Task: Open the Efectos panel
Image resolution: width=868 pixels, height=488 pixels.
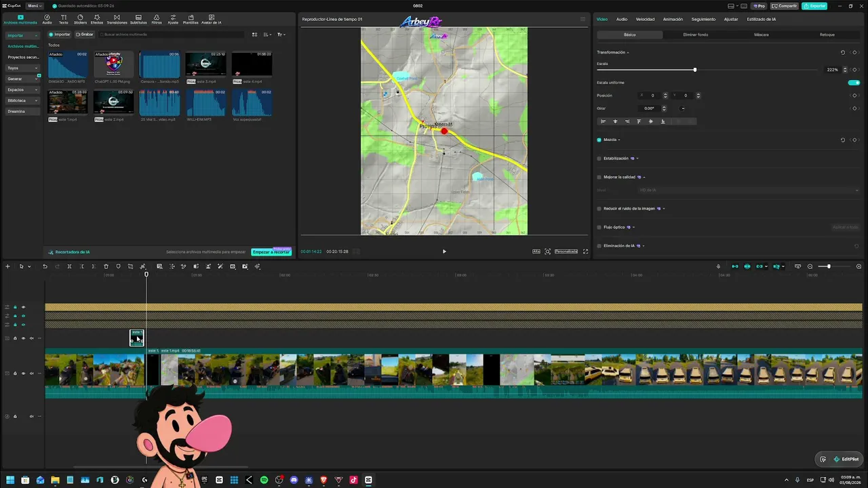Action: tap(97, 19)
